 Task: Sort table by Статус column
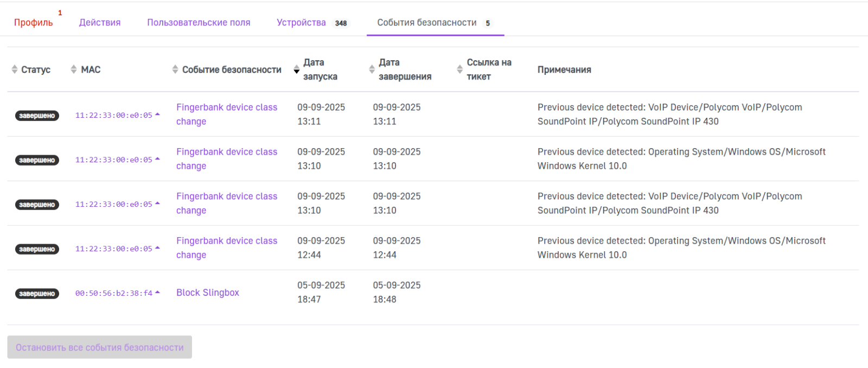click(31, 69)
